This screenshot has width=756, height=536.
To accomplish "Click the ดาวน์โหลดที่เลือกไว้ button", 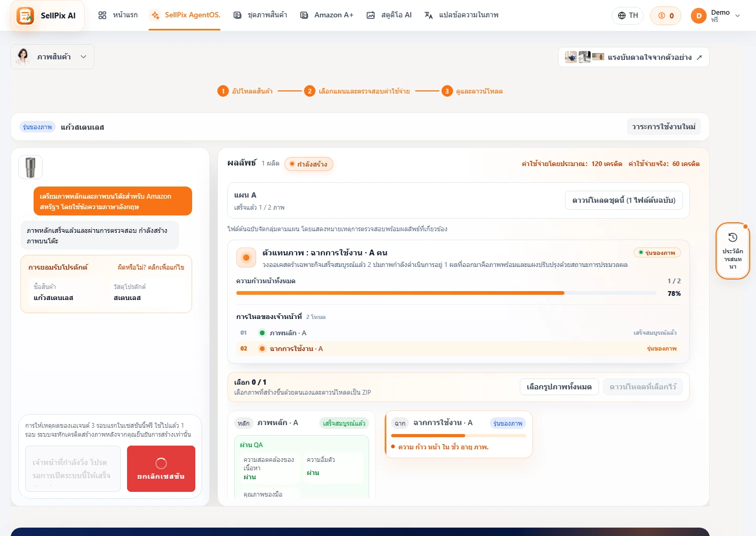I will pyautogui.click(x=643, y=387).
